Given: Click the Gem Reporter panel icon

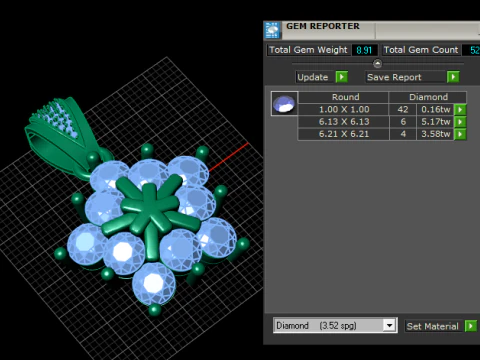Looking at the screenshot, I should coord(272,30).
